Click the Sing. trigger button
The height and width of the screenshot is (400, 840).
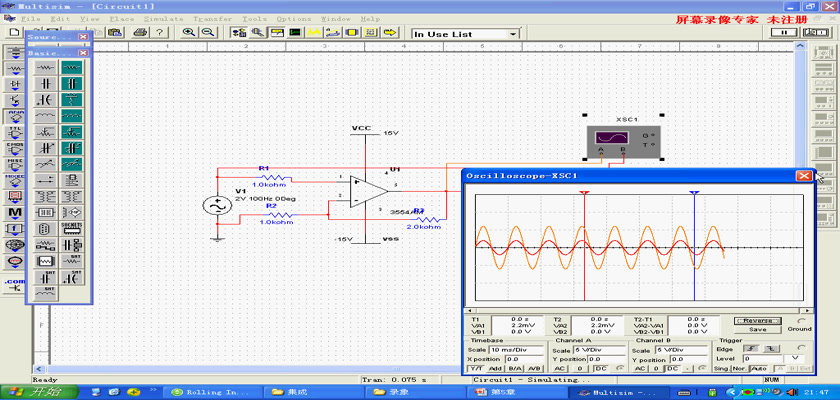coord(721,368)
